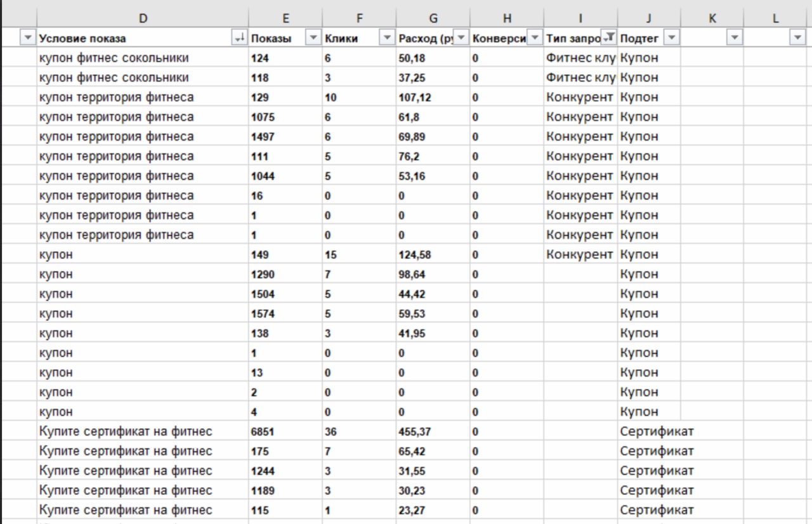Click 'Сертификат' tag in the 115 shows row
Screen dimensions: 812x524
click(657, 510)
